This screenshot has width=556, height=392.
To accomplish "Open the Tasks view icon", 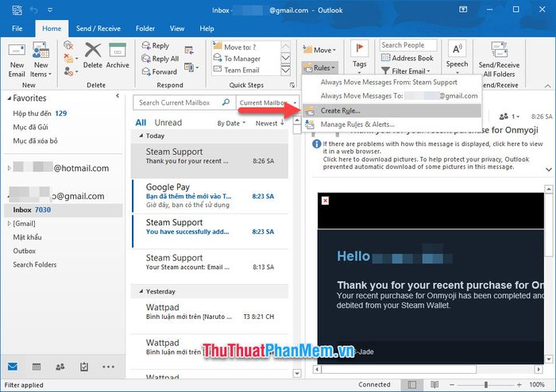I will 84,367.
